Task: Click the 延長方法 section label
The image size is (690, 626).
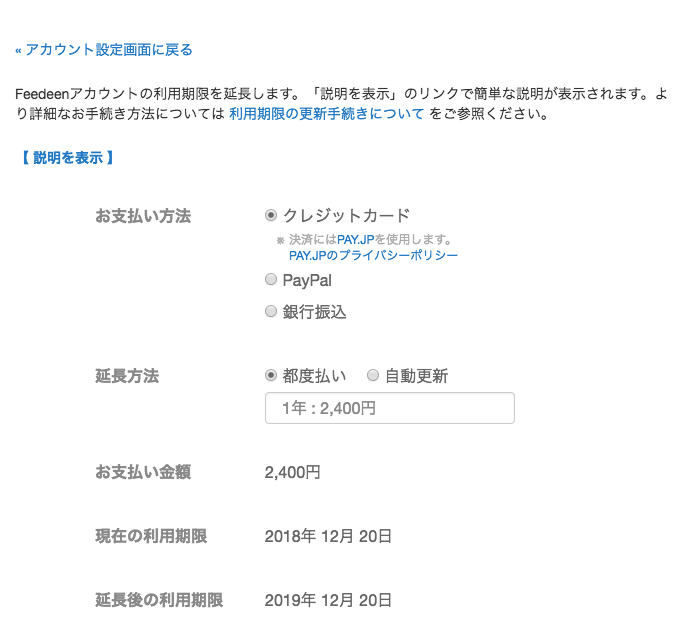Action: point(127,376)
